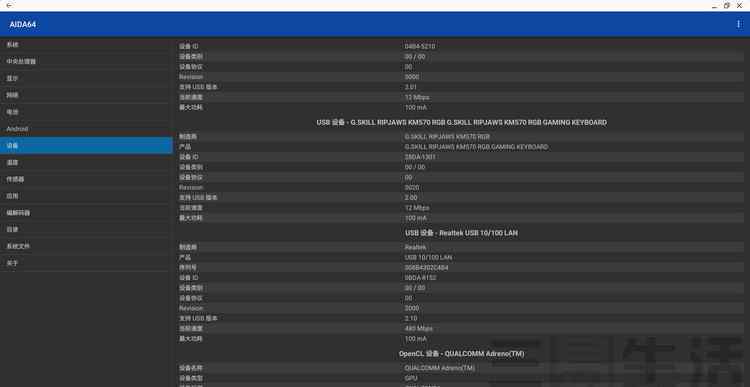Open the three-dot overflow menu in AIDA64
The height and width of the screenshot is (387, 750).
pos(738,24)
